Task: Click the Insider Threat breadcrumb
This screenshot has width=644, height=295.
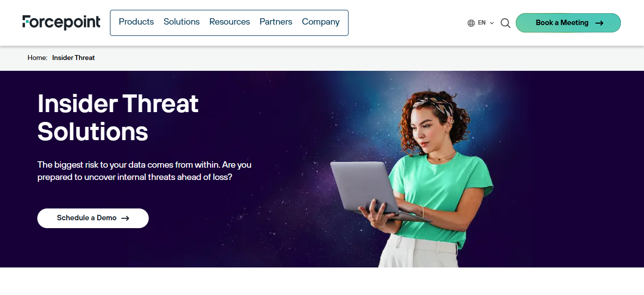Action: [74, 58]
